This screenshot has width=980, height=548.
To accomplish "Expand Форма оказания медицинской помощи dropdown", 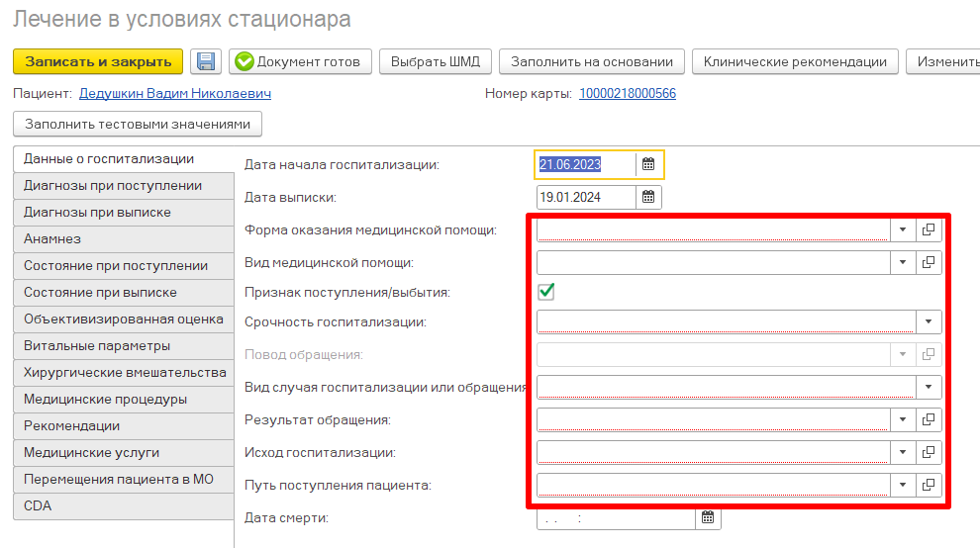I will coord(903,230).
